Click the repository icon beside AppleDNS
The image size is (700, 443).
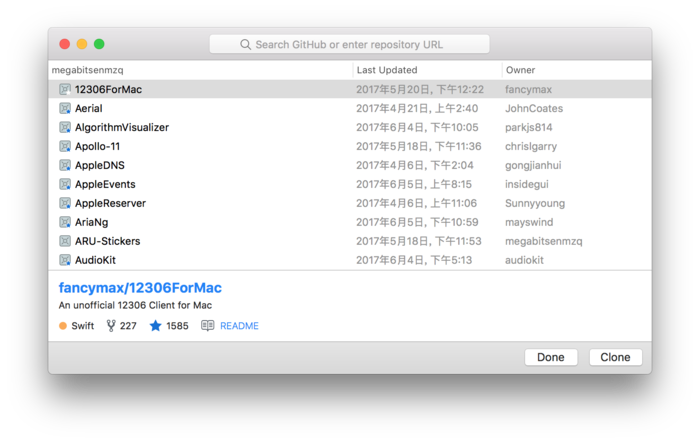click(x=65, y=165)
